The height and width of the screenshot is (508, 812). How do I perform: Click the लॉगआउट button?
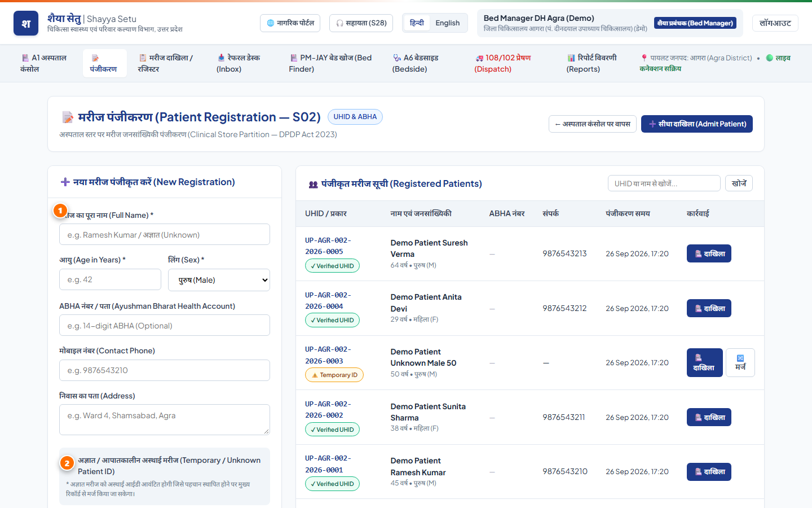tap(775, 23)
